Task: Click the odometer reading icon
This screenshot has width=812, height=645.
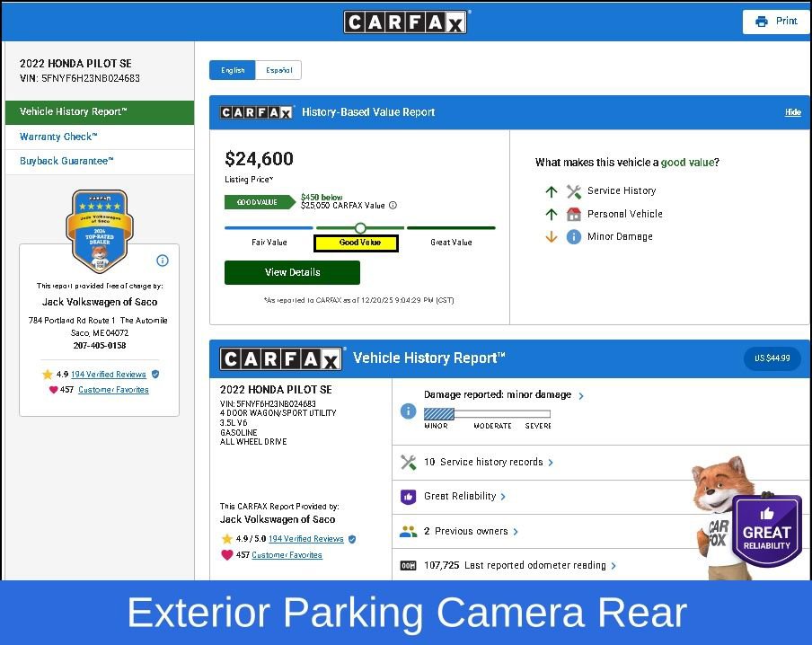Action: (x=408, y=566)
